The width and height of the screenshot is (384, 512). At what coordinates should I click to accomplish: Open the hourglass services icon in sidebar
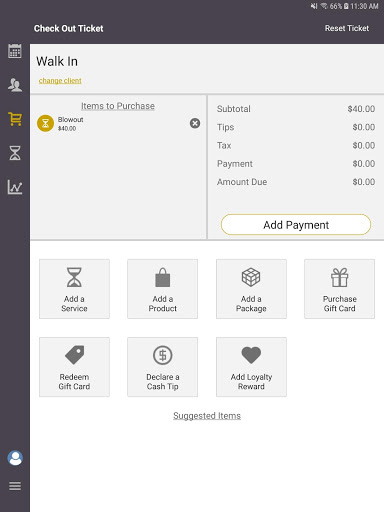pyautogui.click(x=15, y=153)
